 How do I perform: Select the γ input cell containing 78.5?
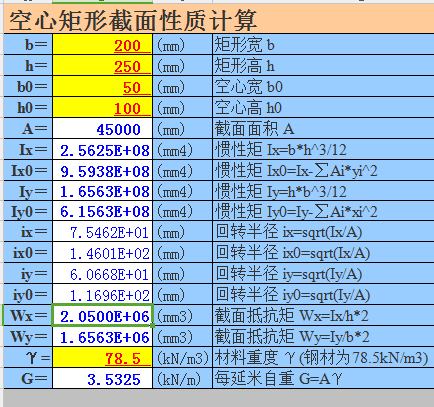tap(102, 357)
